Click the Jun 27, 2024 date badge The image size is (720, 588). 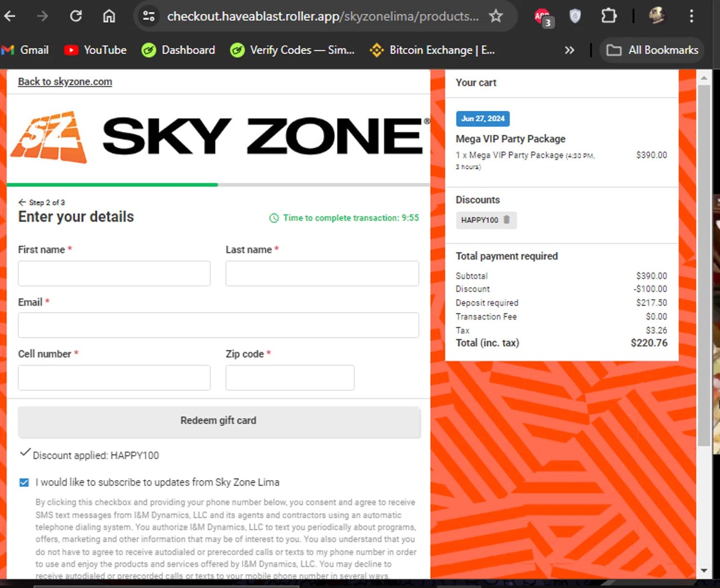point(483,119)
